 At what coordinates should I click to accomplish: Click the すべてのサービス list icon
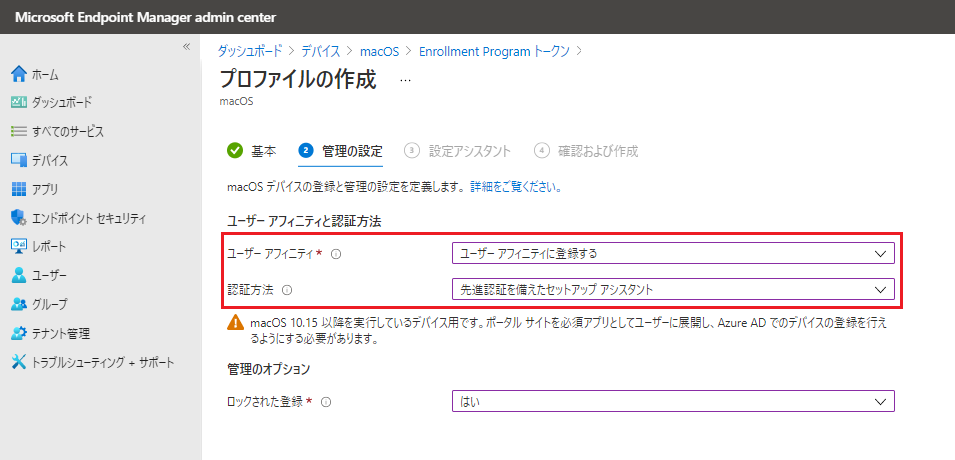[19, 131]
